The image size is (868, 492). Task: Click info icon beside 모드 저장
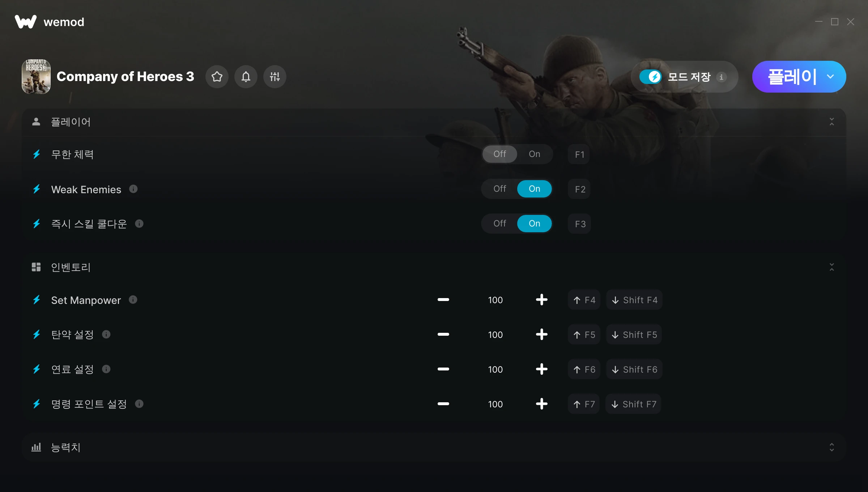pyautogui.click(x=721, y=77)
